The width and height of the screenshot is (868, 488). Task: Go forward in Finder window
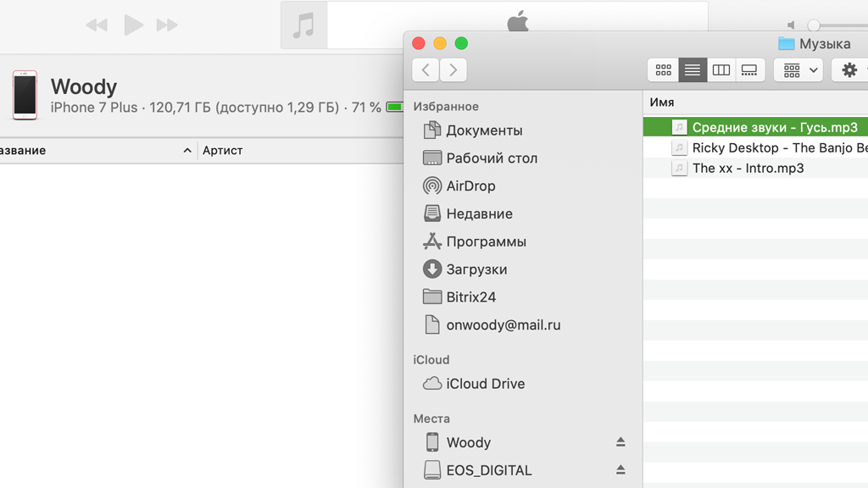tap(453, 69)
